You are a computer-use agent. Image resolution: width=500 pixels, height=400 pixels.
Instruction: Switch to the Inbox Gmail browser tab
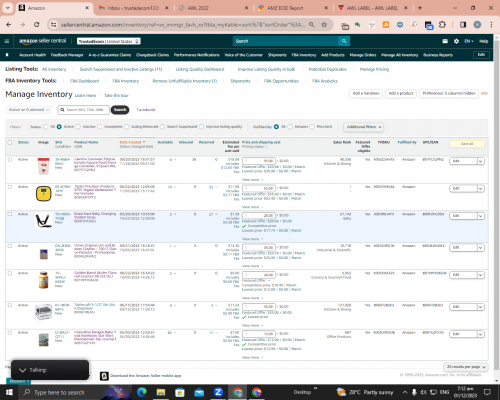pos(133,8)
